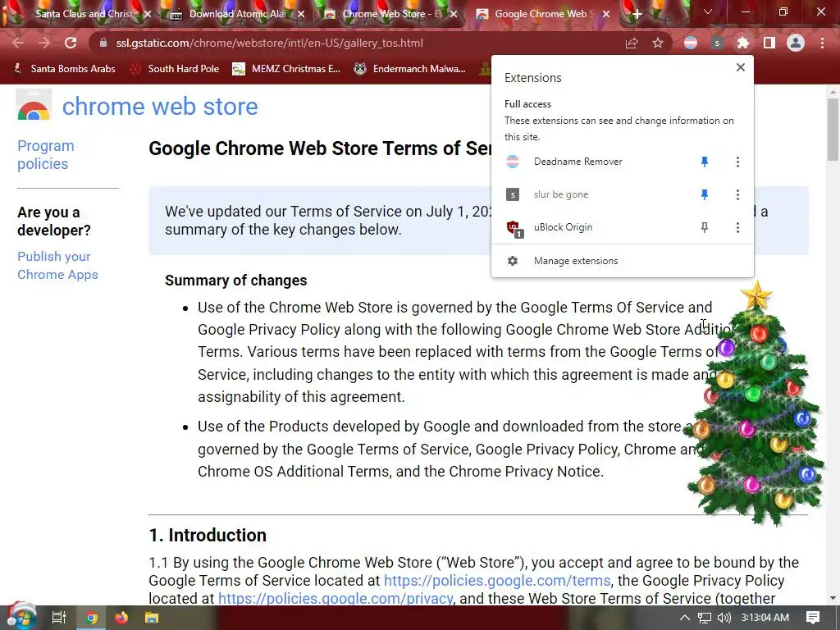Viewport: 840px width, 630px height.
Task: Open Task View on taskbar
Action: coord(59,618)
